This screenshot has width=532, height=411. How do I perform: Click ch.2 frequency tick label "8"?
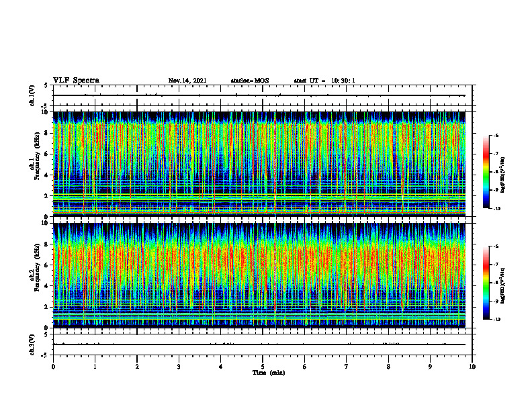tap(47, 244)
